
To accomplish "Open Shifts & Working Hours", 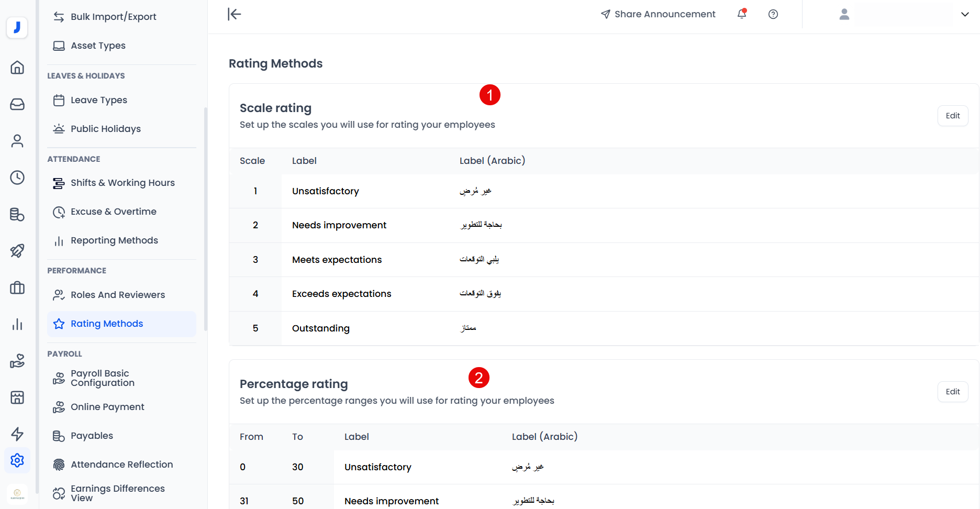I will coord(122,183).
